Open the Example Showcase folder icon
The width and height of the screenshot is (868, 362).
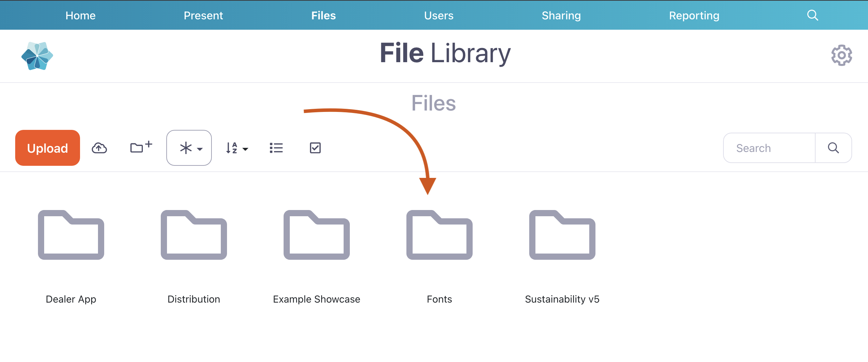point(317,235)
